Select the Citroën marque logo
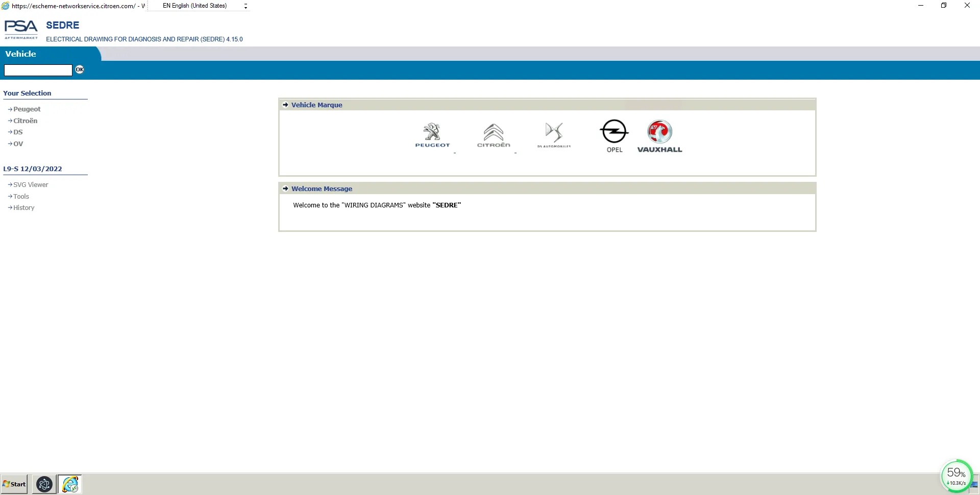 pos(493,135)
